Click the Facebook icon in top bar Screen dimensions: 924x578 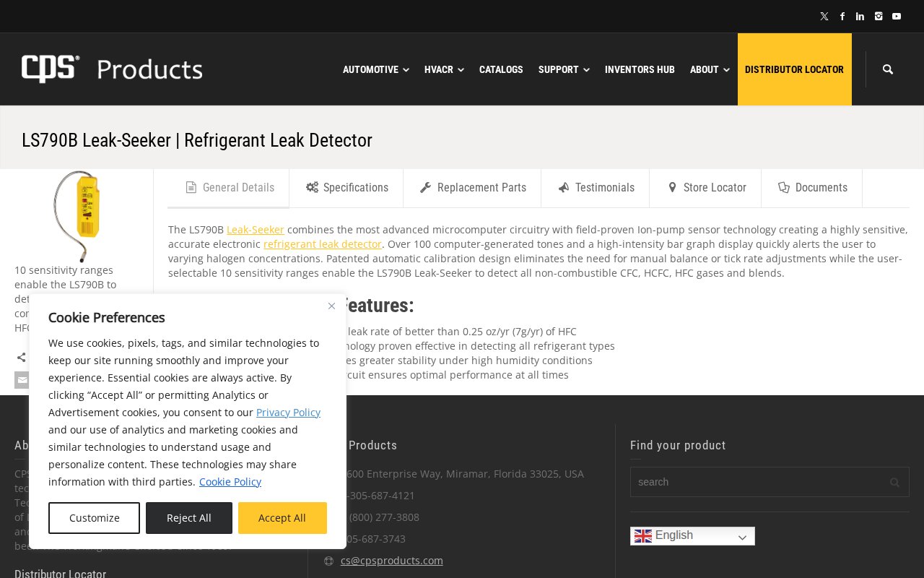click(842, 17)
